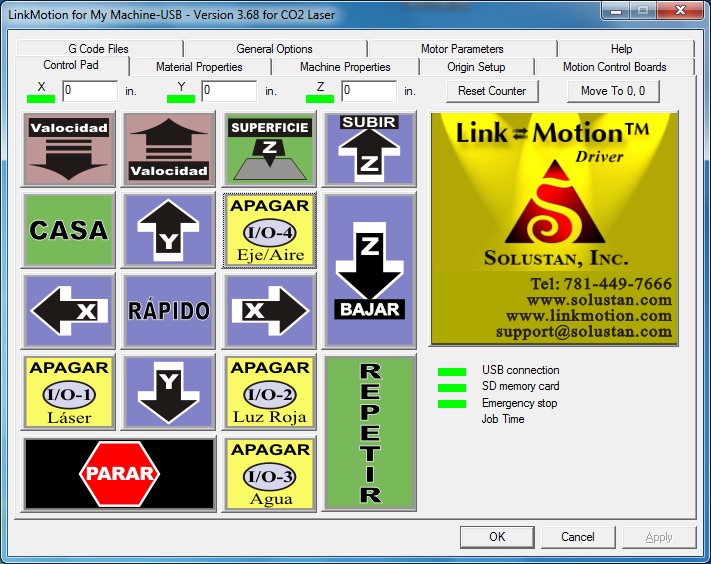Toggle I/O-1 Láser output
Viewport: 711px width, 564px height.
68,391
